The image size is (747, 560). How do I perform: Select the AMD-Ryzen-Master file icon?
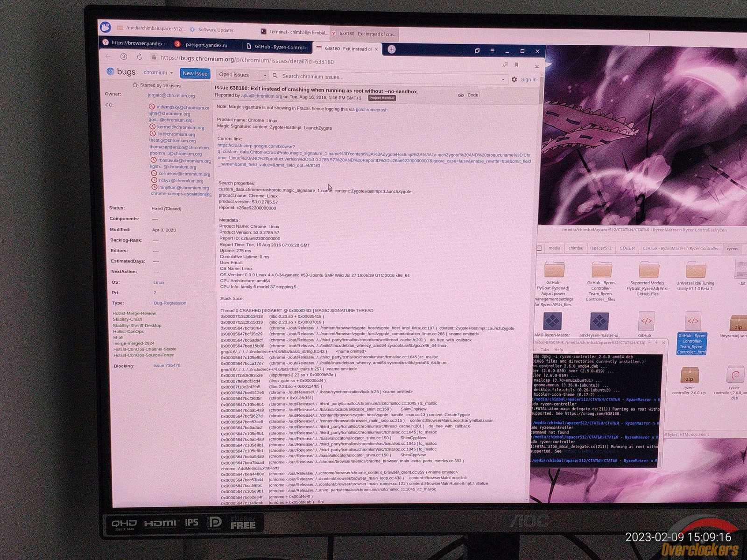coord(552,321)
